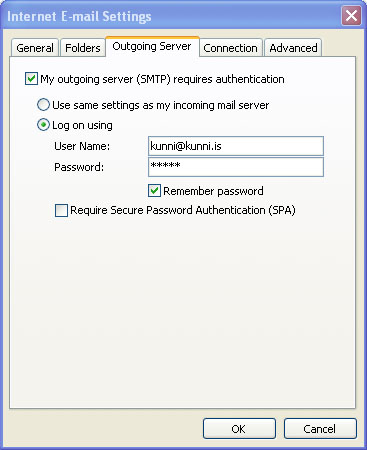
Task: Focus the masked Password input field
Action: point(236,167)
